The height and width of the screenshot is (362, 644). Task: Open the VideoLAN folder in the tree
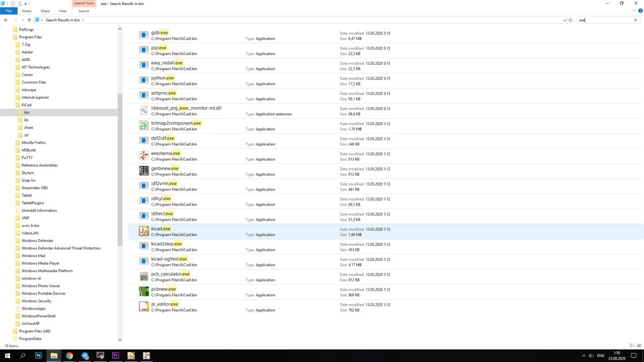[x=30, y=233]
